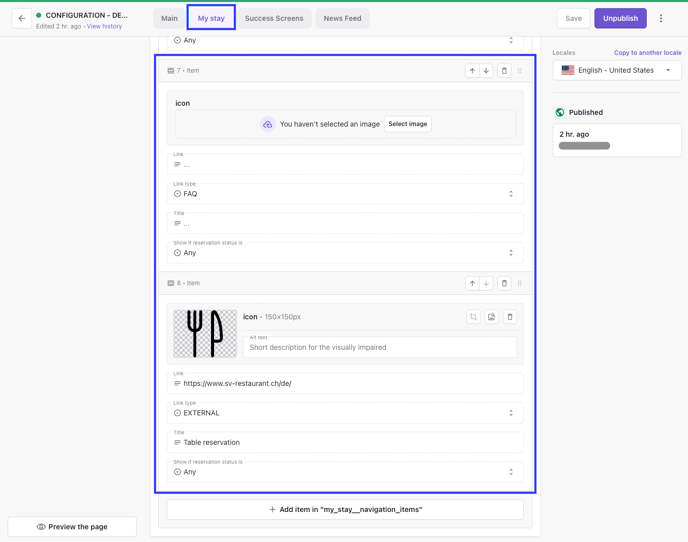Move item 7 down with arrow
The image size is (688, 542).
point(486,71)
